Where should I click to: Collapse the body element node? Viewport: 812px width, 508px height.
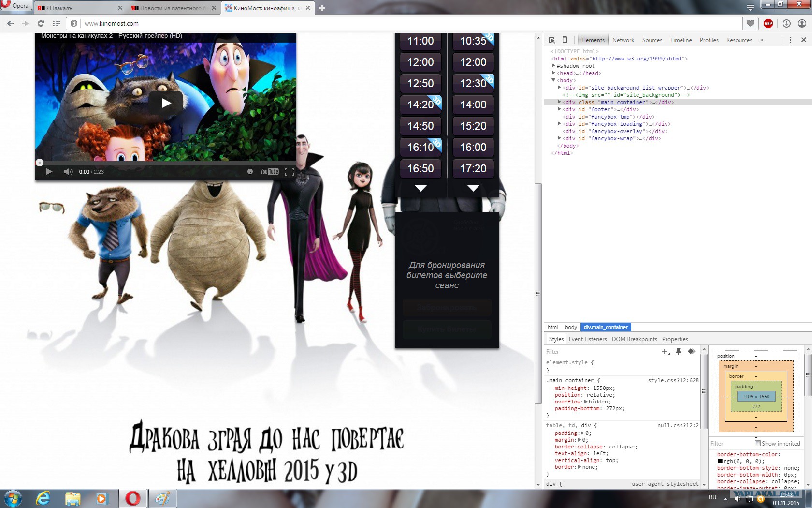point(554,80)
